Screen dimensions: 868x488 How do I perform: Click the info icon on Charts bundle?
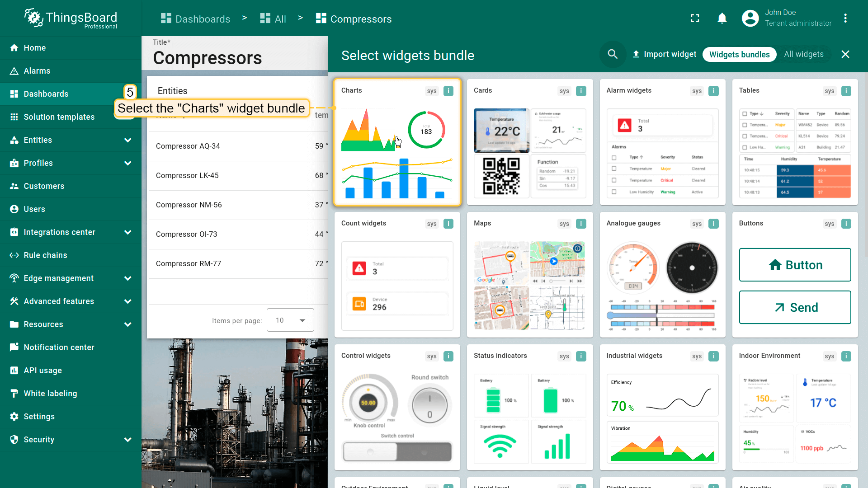point(448,91)
